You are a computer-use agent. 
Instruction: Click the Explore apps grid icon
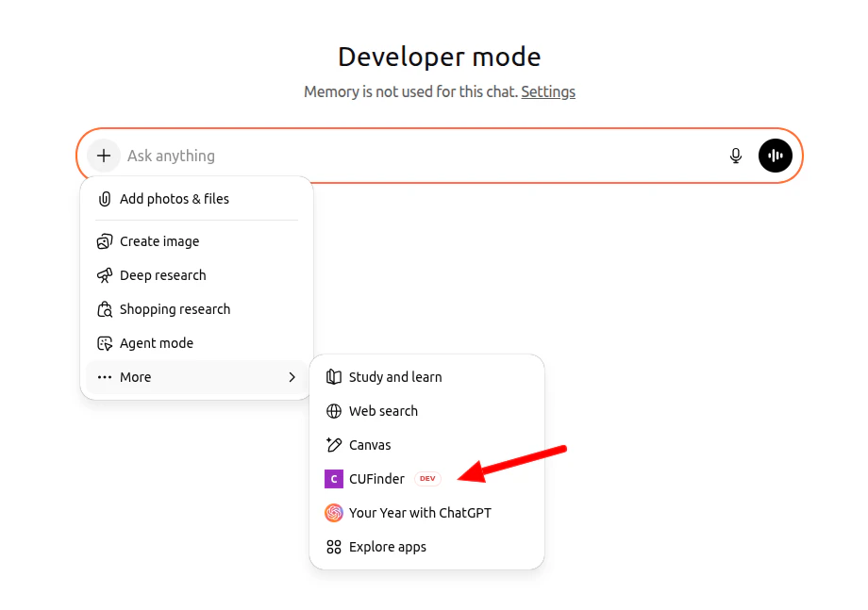click(333, 547)
